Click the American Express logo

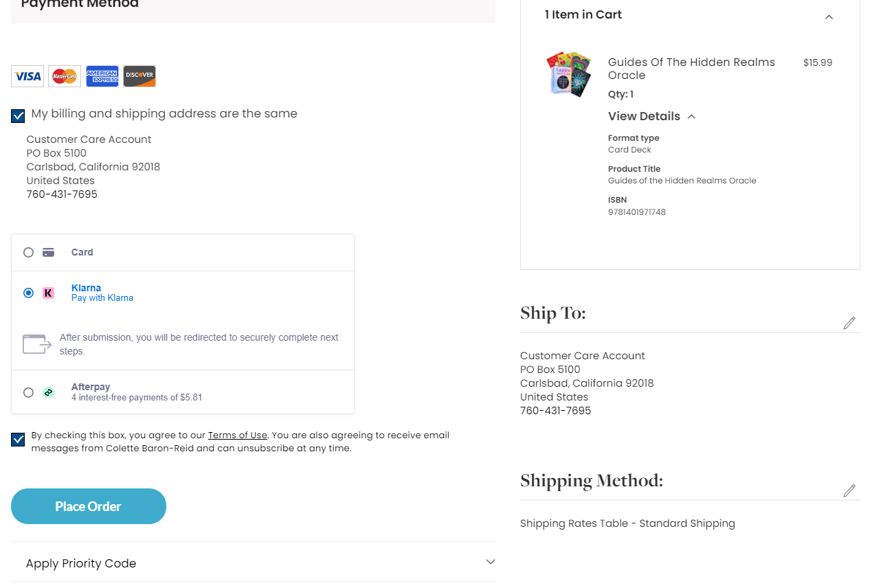(102, 76)
